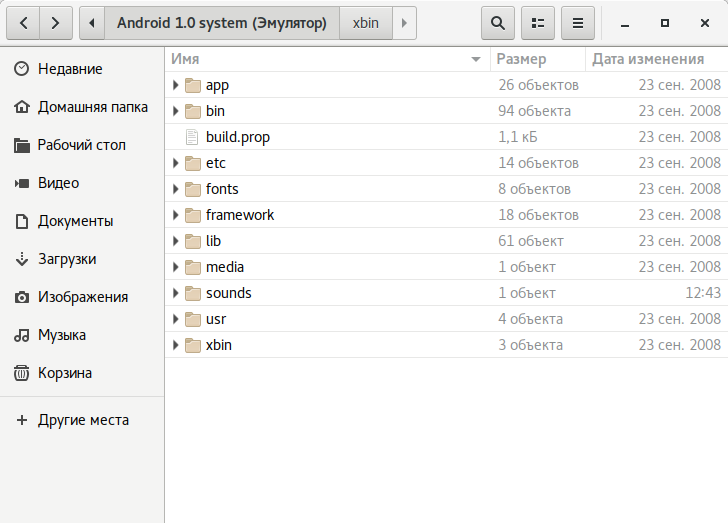Open Изображения in the sidebar
Image resolution: width=728 pixels, height=523 pixels.
[82, 297]
